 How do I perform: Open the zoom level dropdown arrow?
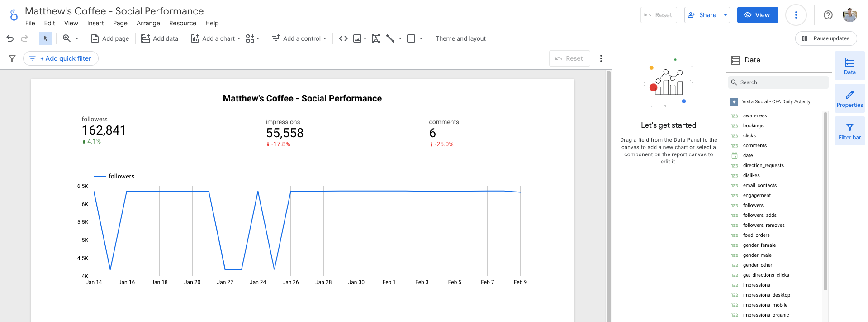[x=77, y=38]
